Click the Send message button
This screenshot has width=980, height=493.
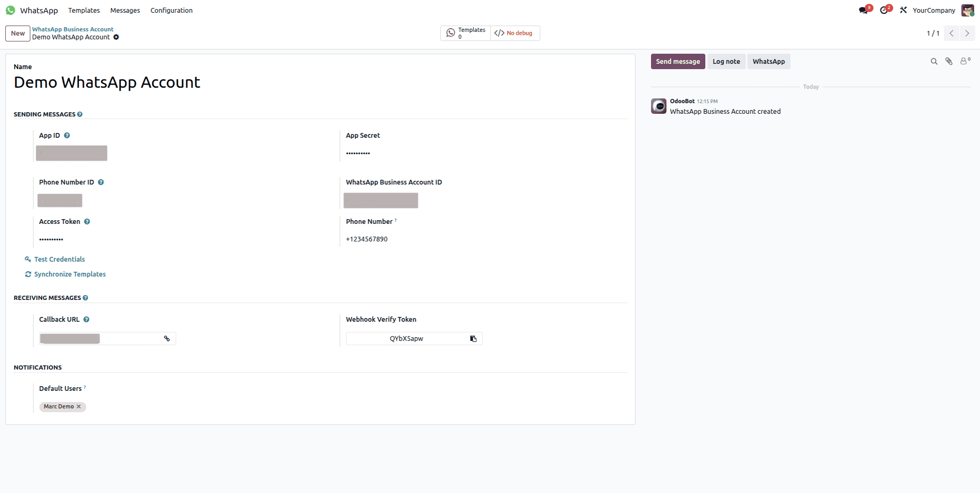pyautogui.click(x=678, y=62)
